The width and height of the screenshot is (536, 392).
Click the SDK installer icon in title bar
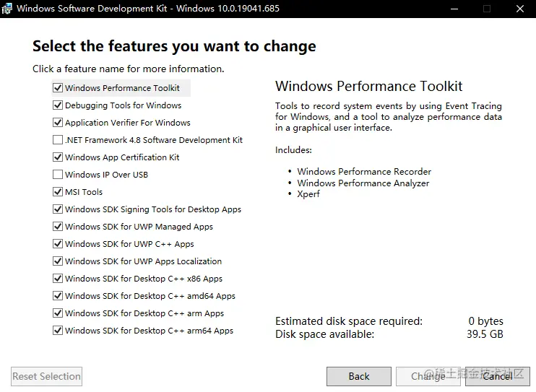click(x=7, y=9)
